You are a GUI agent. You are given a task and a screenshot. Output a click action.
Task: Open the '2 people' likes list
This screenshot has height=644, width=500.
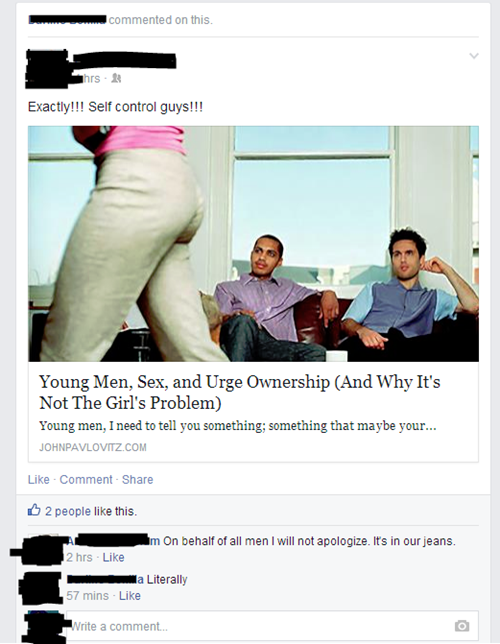click(x=68, y=511)
